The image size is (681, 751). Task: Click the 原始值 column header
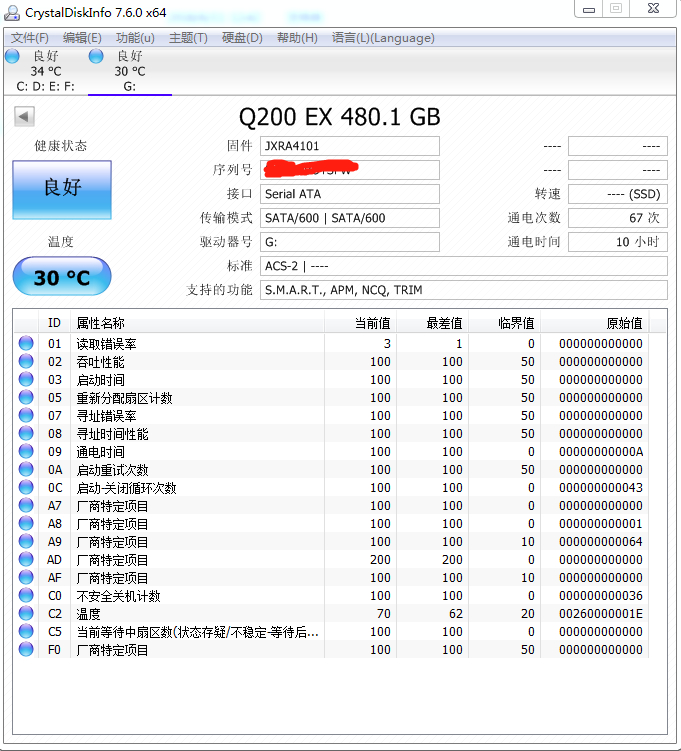(594, 323)
